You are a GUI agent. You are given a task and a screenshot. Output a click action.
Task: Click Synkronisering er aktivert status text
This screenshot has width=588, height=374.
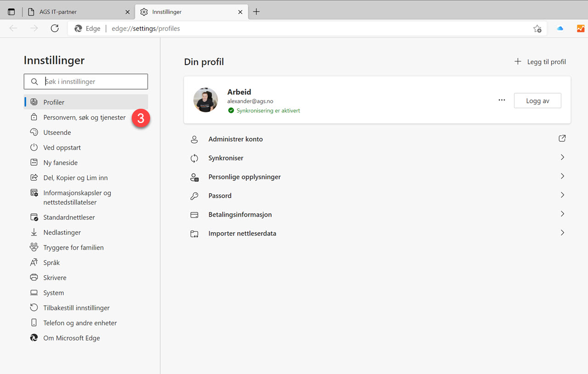(268, 111)
